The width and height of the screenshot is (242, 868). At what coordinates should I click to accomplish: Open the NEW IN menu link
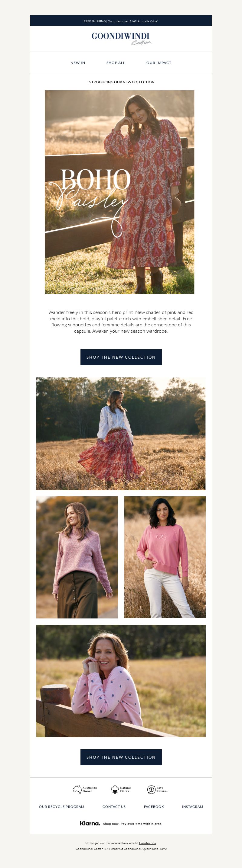pos(78,63)
